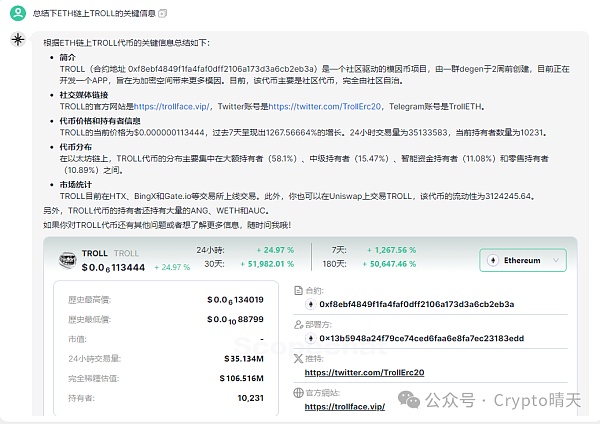Open the trollface.vip link in token card
This screenshot has height=424, width=600.
coord(344,407)
